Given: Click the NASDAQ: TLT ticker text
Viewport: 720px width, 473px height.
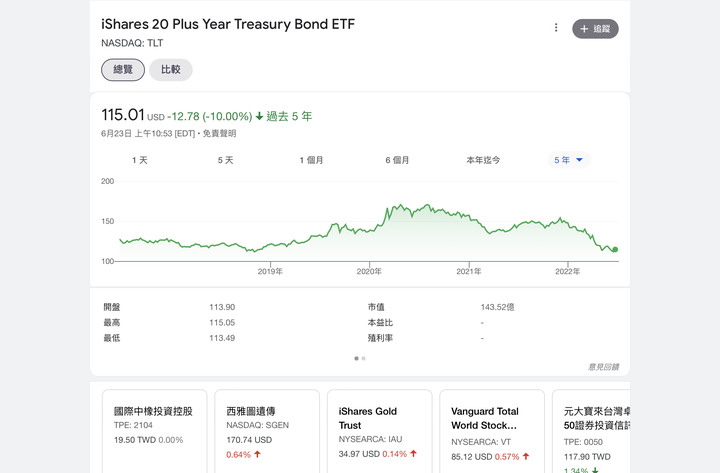Looking at the screenshot, I should tap(132, 43).
